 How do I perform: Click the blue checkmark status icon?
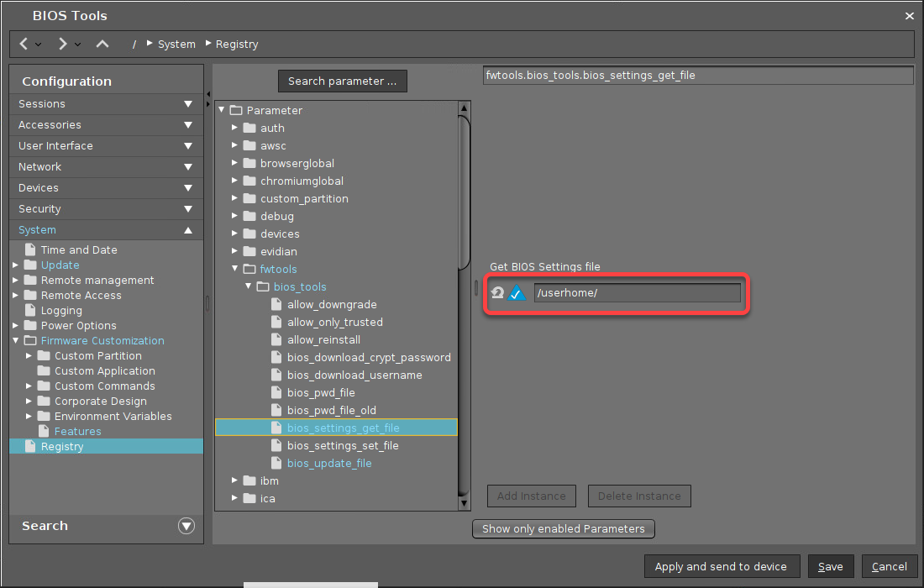517,292
